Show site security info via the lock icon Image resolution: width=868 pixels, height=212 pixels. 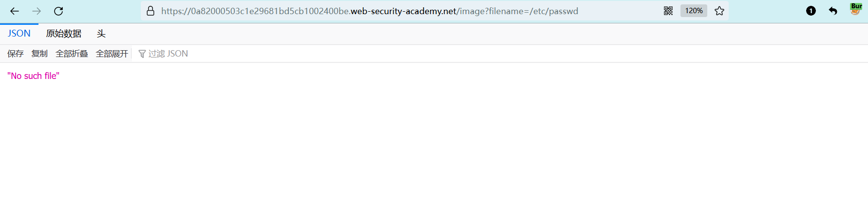coord(151,11)
